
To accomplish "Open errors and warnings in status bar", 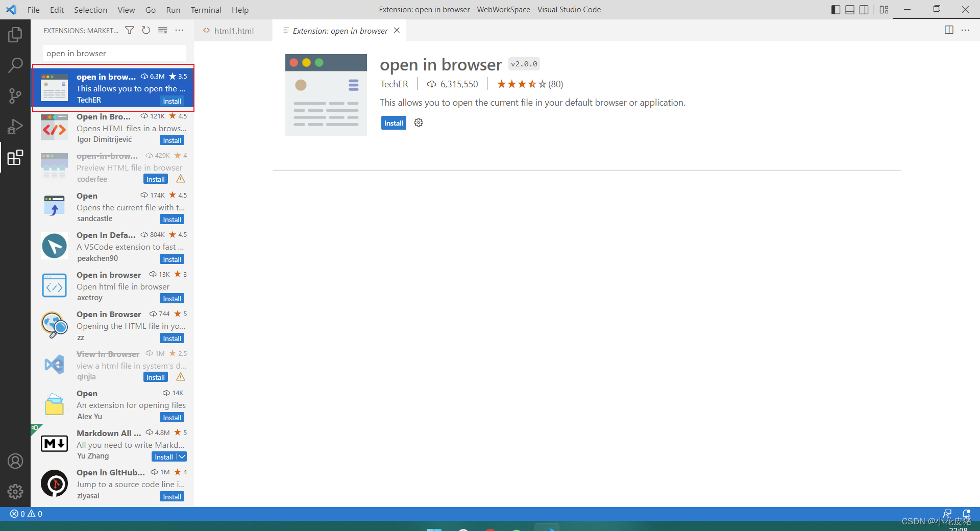I will pyautogui.click(x=26, y=514).
